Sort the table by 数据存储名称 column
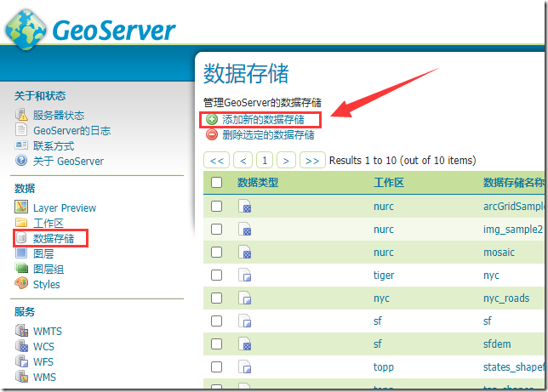 514,182
